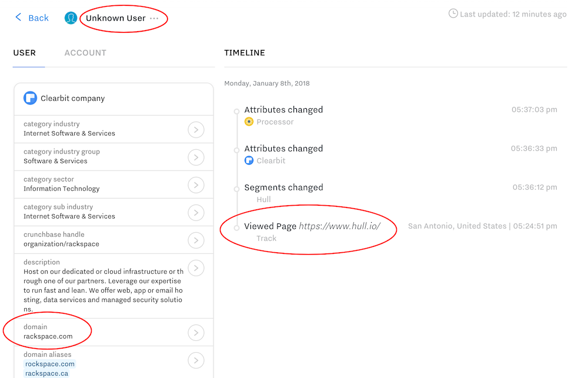Viewport: 588px width, 378px height.
Task: Open the 05:36:33 pm Attributes changed event
Action: click(x=283, y=149)
